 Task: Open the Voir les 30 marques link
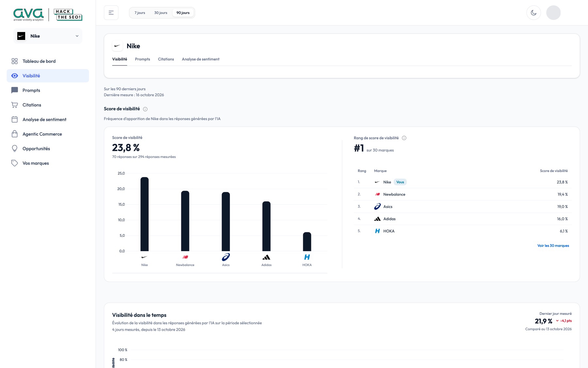[553, 246]
